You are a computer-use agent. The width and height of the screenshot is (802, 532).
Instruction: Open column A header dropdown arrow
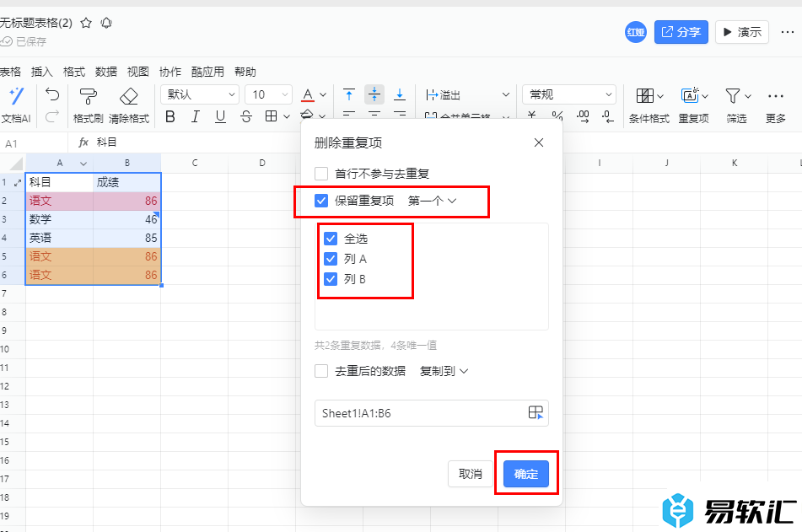point(83,164)
